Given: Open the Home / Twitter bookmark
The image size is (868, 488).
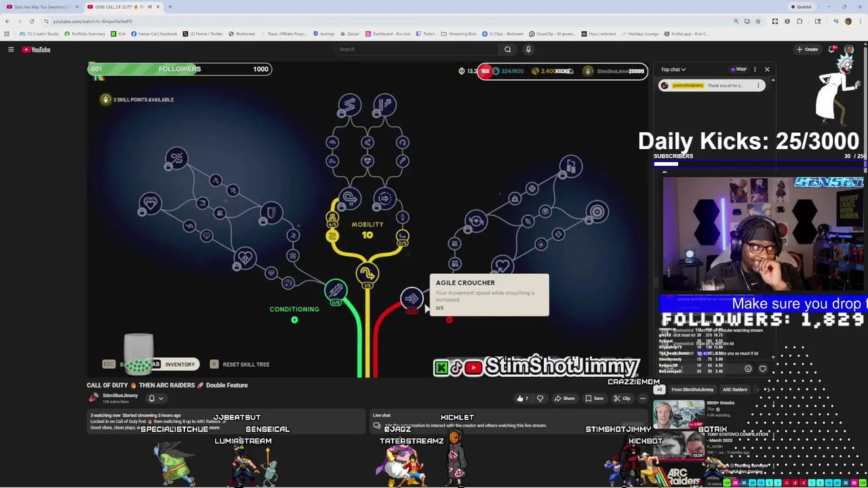Looking at the screenshot, I should click(203, 34).
